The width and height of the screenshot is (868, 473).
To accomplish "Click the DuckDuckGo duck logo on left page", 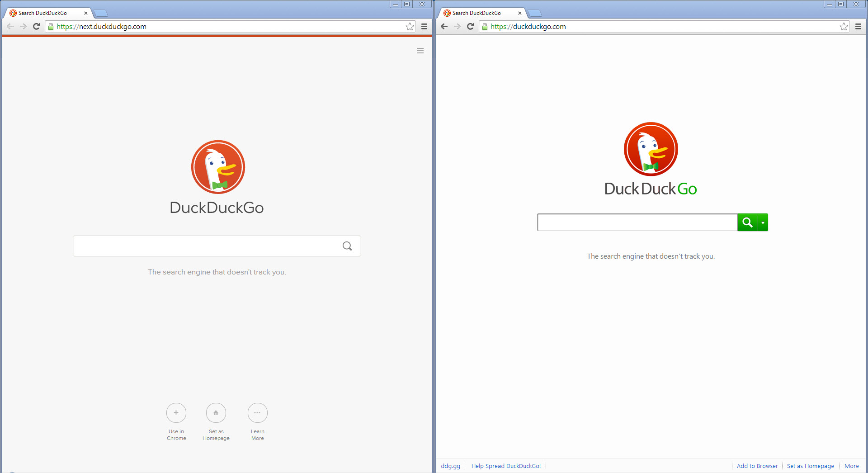I will click(x=218, y=167).
